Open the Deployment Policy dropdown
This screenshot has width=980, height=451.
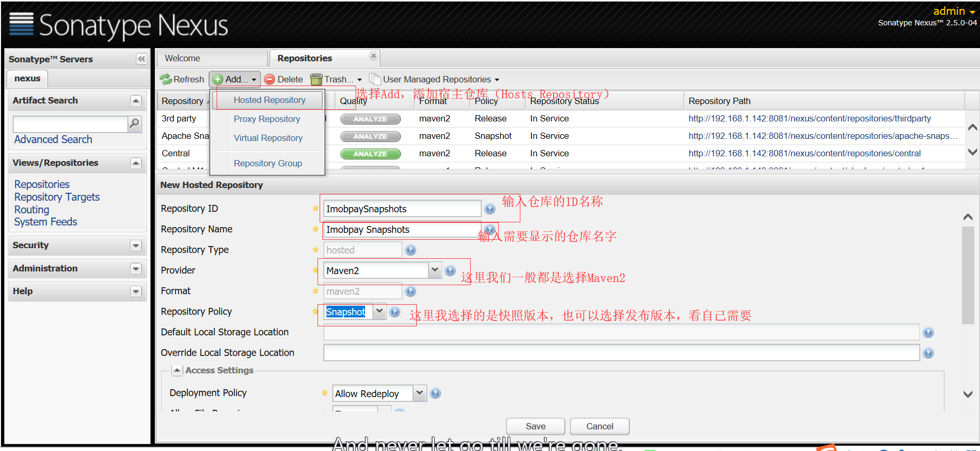coord(419,393)
